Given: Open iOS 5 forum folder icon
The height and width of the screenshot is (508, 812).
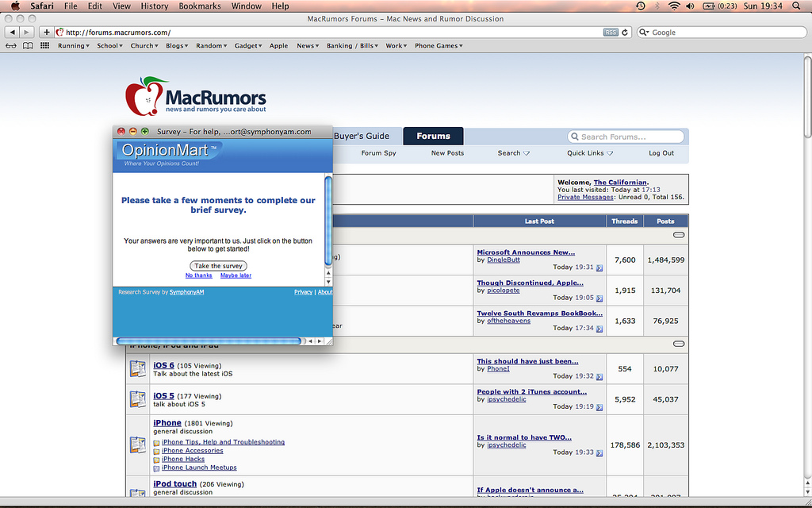Looking at the screenshot, I should 138,399.
